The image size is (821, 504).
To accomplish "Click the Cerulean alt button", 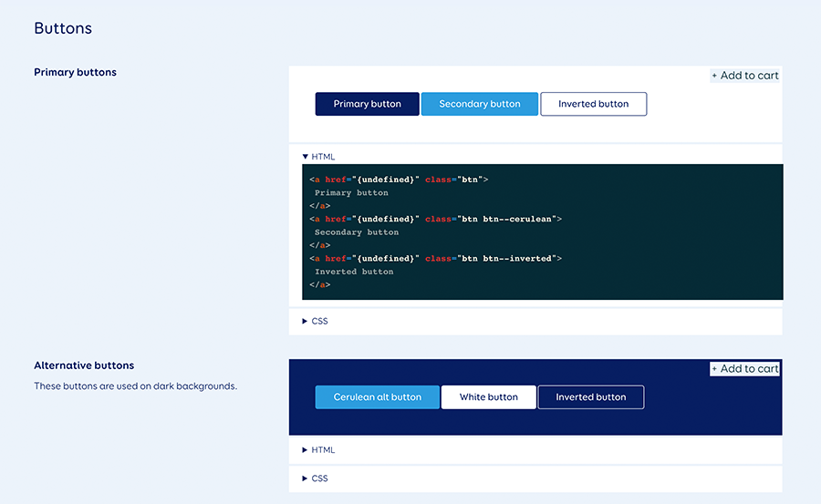I will coord(377,396).
